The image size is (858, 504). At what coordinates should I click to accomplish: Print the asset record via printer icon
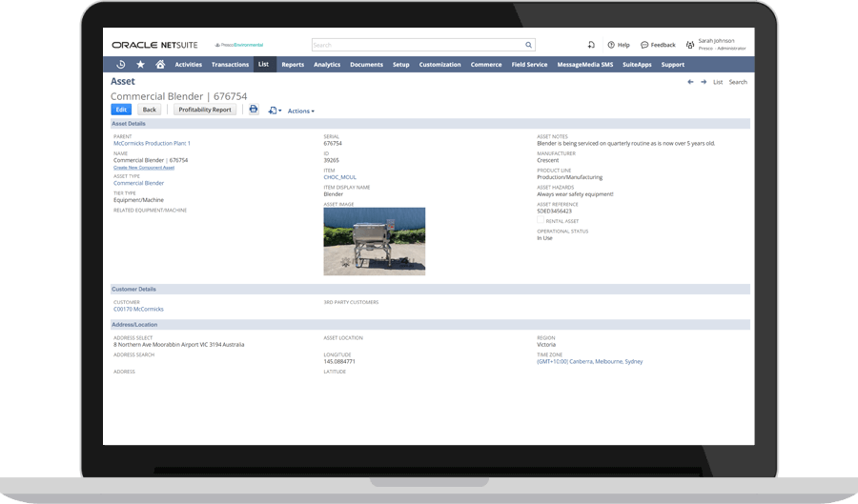pyautogui.click(x=254, y=110)
